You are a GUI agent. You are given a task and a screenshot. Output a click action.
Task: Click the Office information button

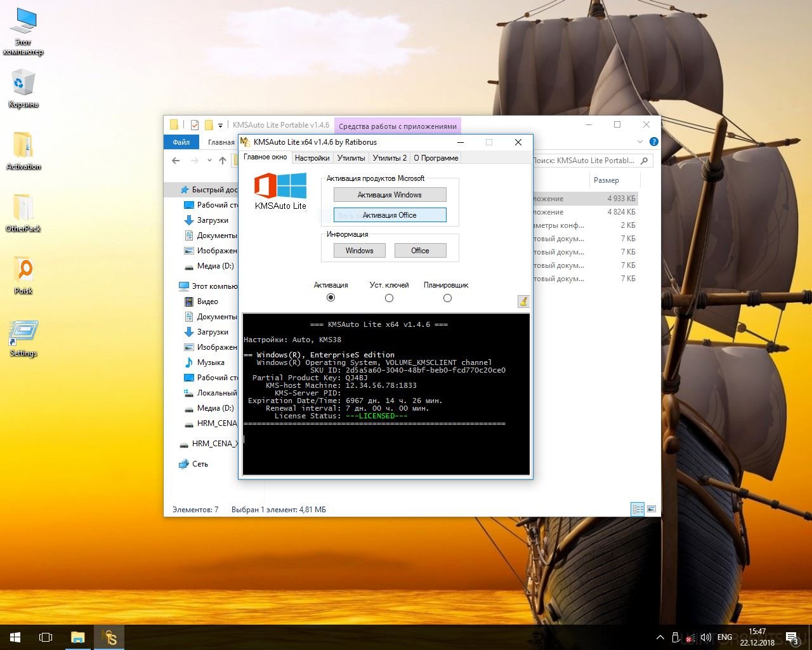click(420, 251)
